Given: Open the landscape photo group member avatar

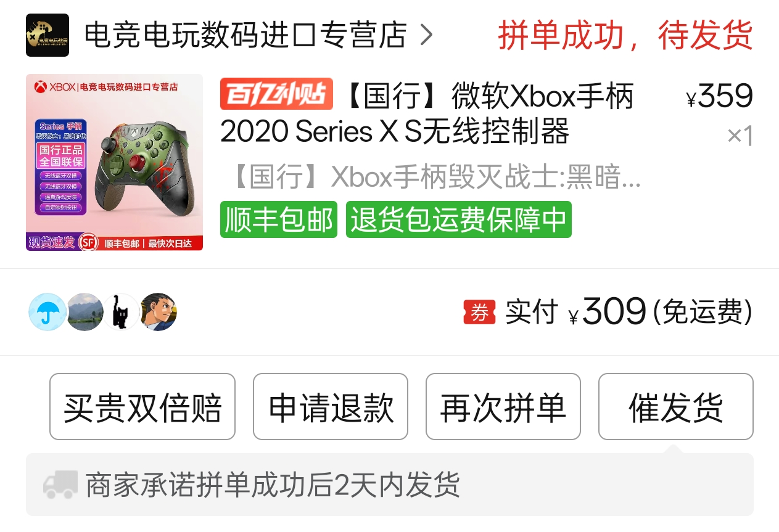Looking at the screenshot, I should point(84,312).
